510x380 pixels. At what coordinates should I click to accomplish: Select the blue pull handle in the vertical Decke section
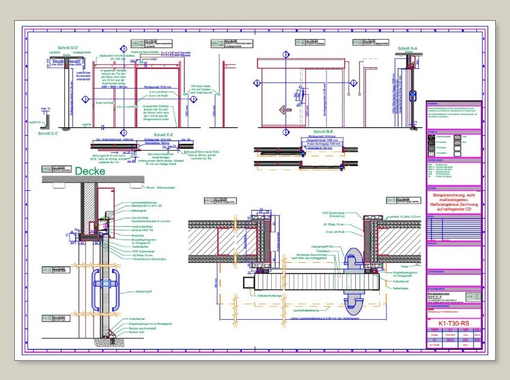106,289
